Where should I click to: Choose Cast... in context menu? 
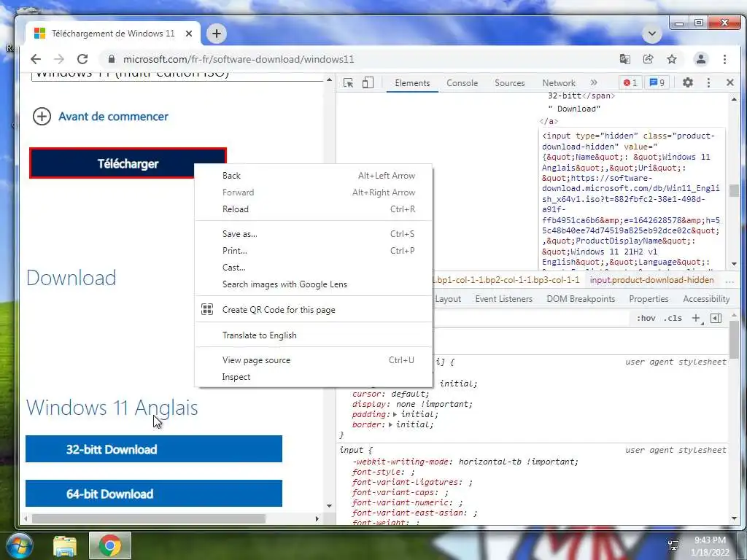314,267
